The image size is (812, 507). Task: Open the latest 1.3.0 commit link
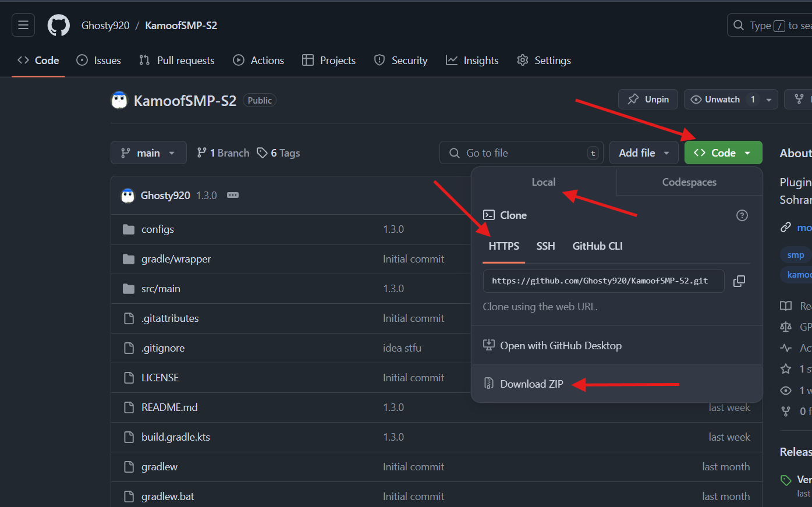[207, 196]
